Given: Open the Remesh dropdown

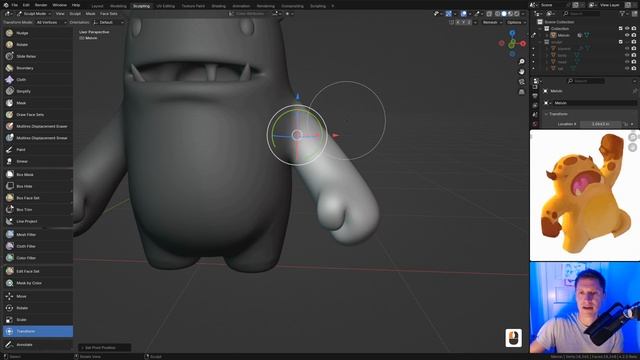Looking at the screenshot, I should click(x=492, y=22).
